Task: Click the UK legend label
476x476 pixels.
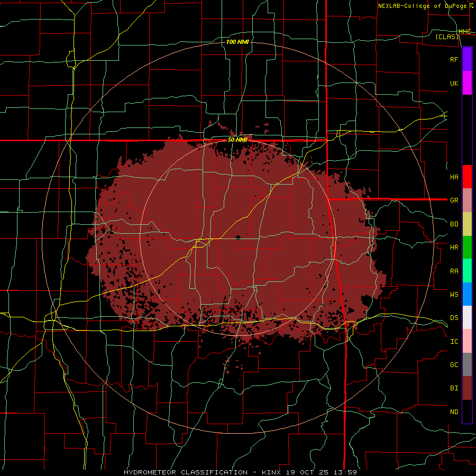Action: [x=454, y=83]
